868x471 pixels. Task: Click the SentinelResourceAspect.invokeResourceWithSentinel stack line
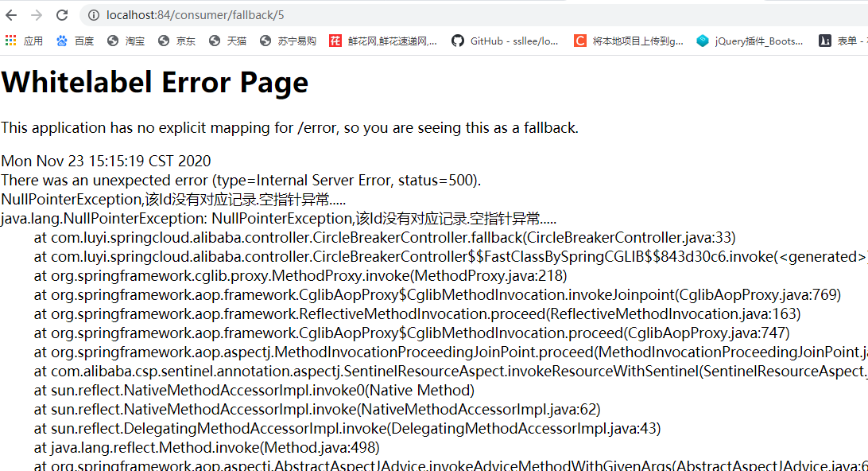[x=451, y=372]
